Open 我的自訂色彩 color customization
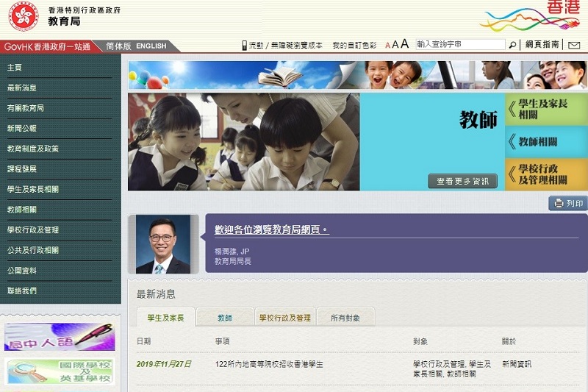Image resolution: width=588 pixels, height=392 pixels. [354, 46]
